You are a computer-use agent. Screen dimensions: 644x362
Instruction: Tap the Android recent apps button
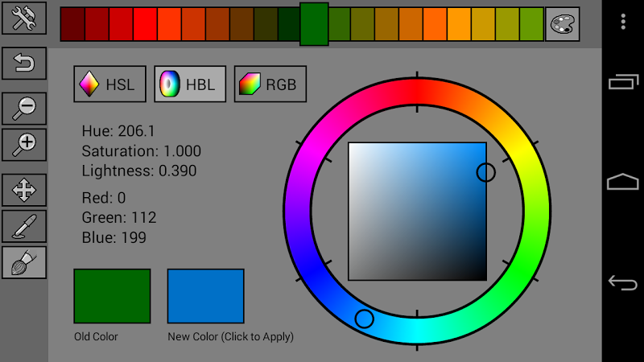click(623, 82)
